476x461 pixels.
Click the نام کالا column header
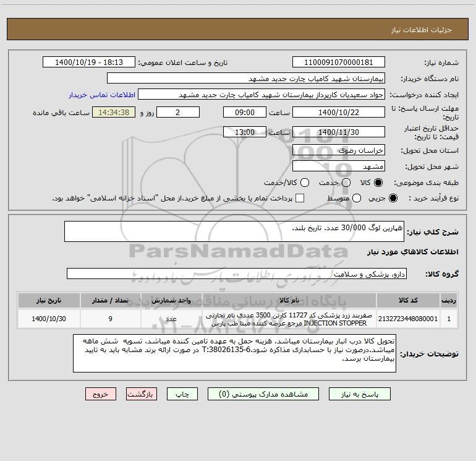point(289,300)
